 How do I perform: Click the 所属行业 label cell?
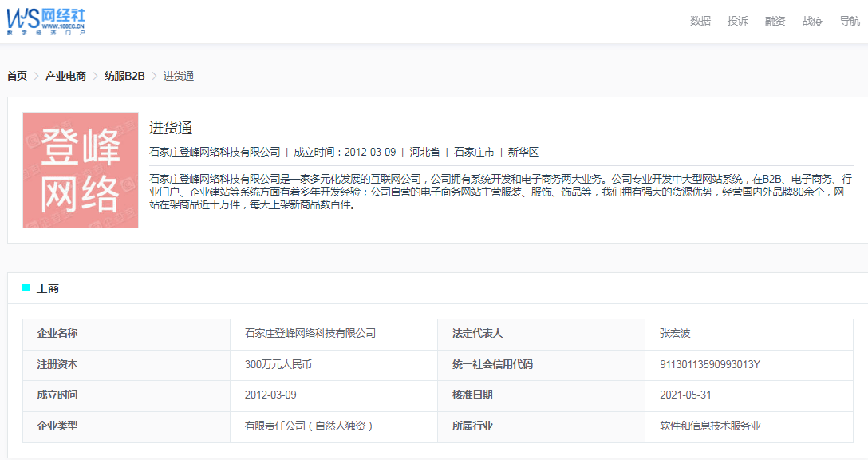541,426
